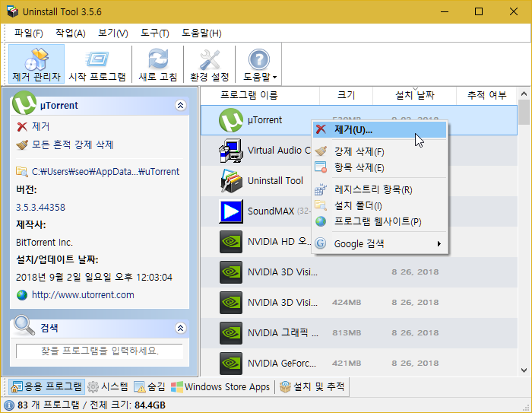Select the NVIDIA 그래픽 row icon
The height and width of the screenshot is (413, 532).
[231, 333]
